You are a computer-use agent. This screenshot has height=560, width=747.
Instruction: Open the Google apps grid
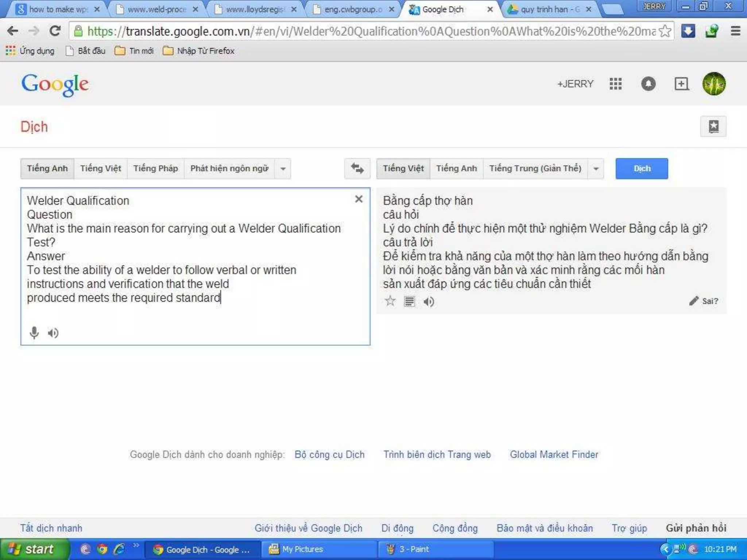(615, 84)
